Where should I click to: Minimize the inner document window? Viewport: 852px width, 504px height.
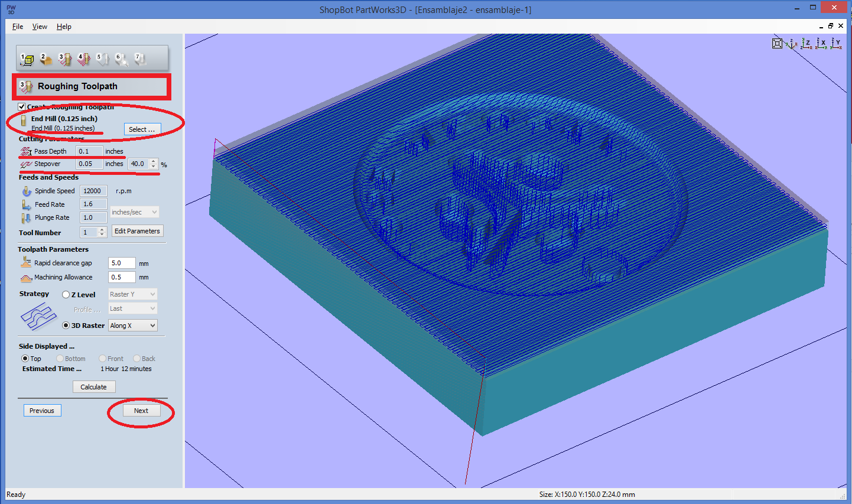coord(821,26)
